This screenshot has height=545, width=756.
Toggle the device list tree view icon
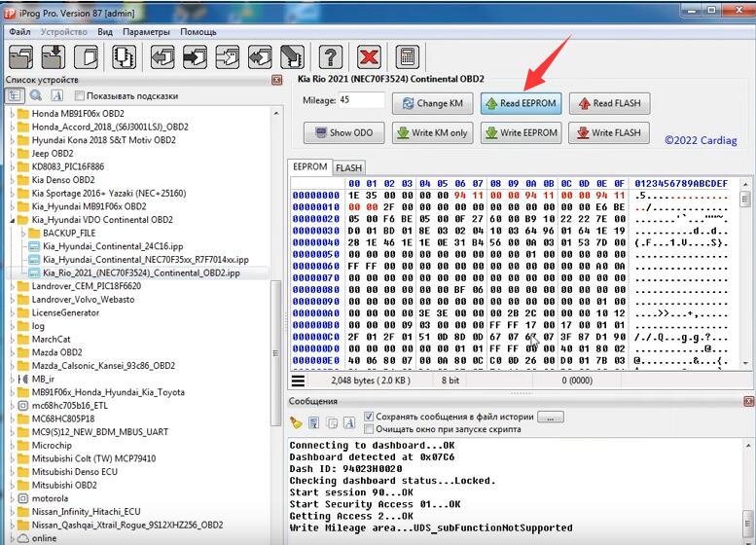15,95
